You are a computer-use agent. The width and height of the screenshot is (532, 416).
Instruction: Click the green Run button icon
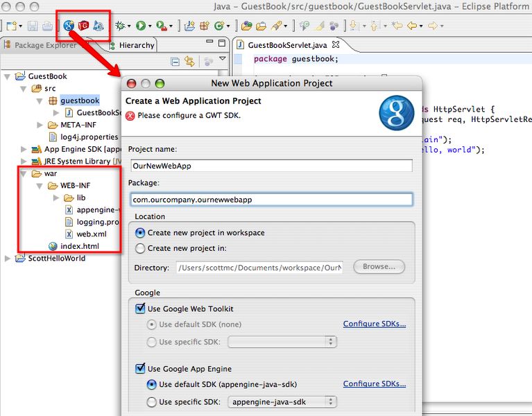click(x=141, y=26)
